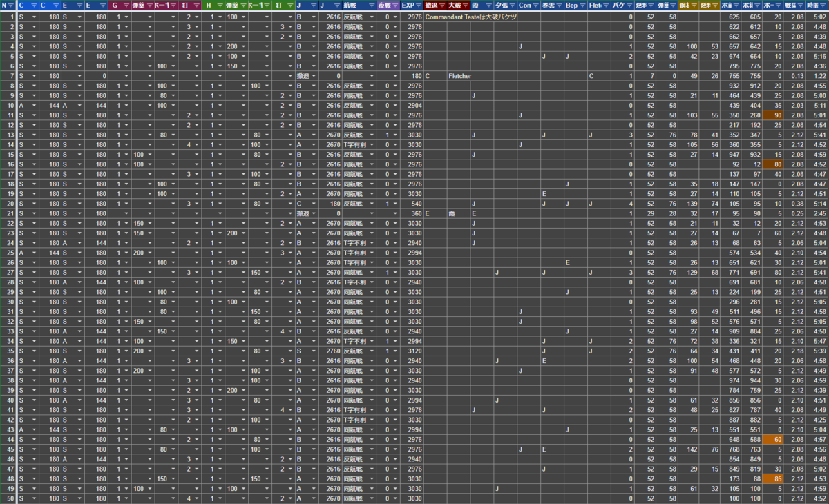This screenshot has width=829, height=504.
Task: Click the filter icon on the maroon 弾薬 header
Action: pyautogui.click(x=149, y=6)
